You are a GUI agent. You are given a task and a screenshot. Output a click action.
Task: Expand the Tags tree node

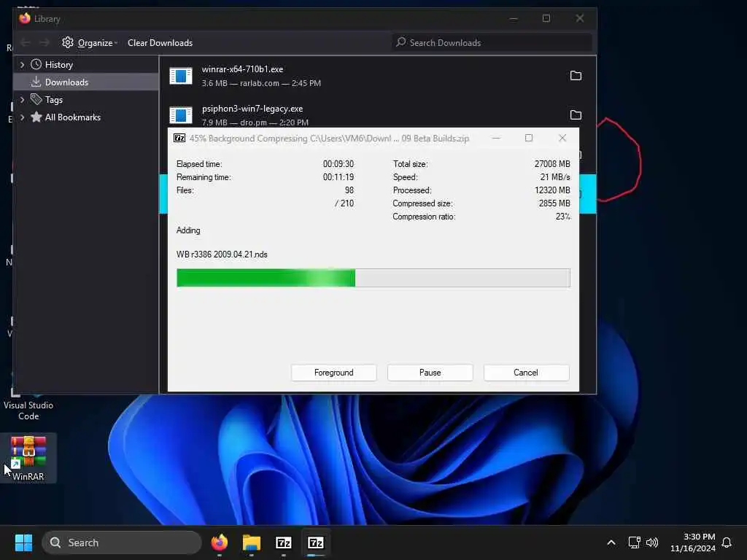pos(22,99)
